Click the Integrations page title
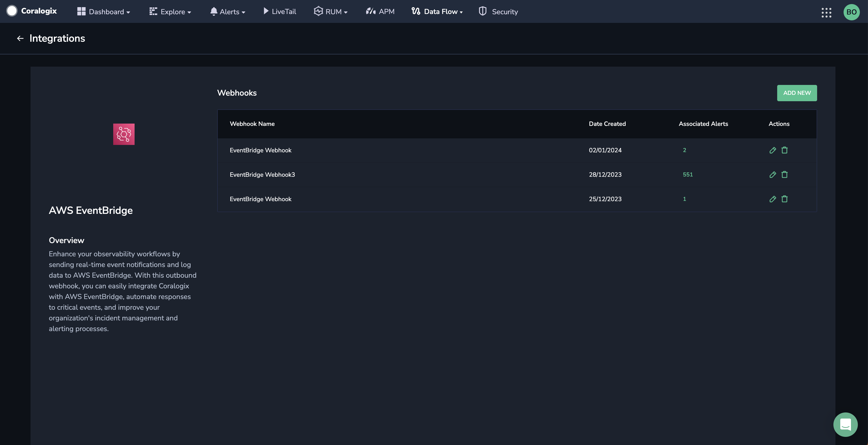This screenshot has width=868, height=445. (x=57, y=38)
